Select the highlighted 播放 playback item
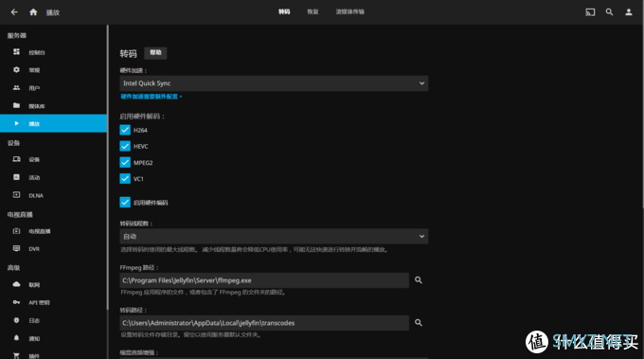Image resolution: width=644 pixels, height=359 pixels. (x=53, y=124)
